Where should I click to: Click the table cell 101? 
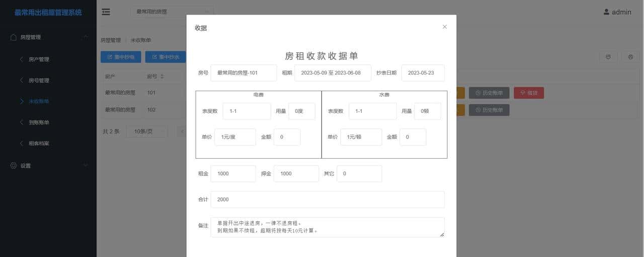(151, 93)
